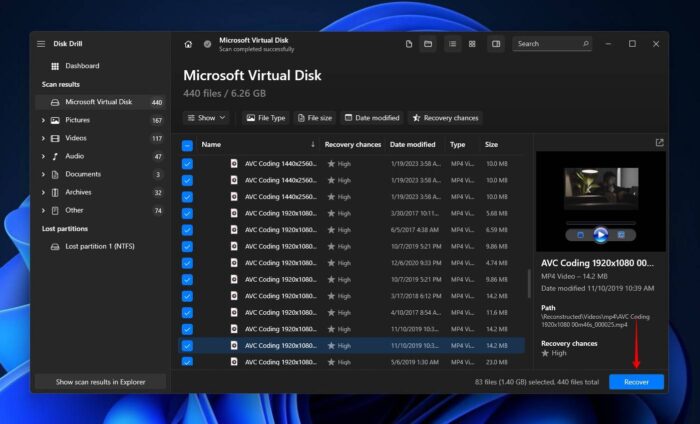The width and height of the screenshot is (700, 424).
Task: Click the Recover button
Action: tap(636, 382)
